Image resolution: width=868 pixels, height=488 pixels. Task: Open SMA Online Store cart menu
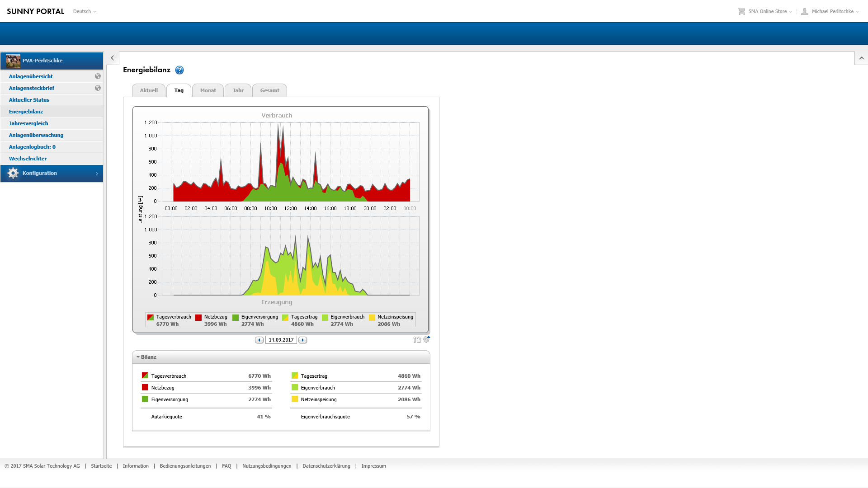pyautogui.click(x=765, y=11)
